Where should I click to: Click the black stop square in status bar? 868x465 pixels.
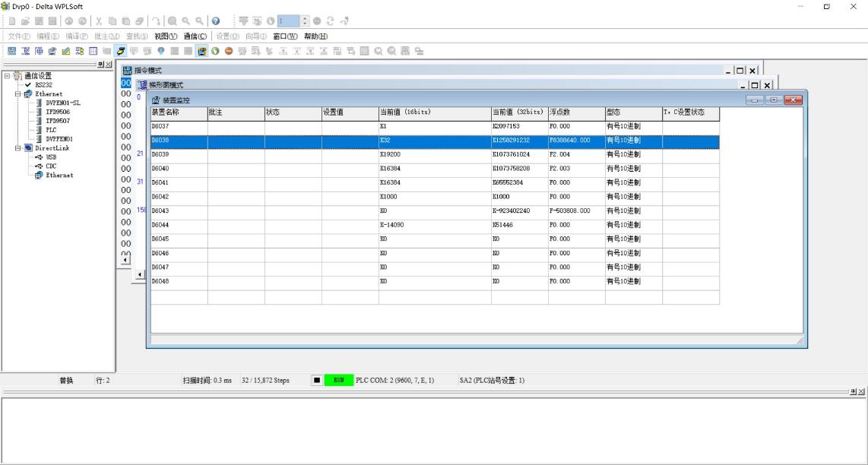pos(317,380)
